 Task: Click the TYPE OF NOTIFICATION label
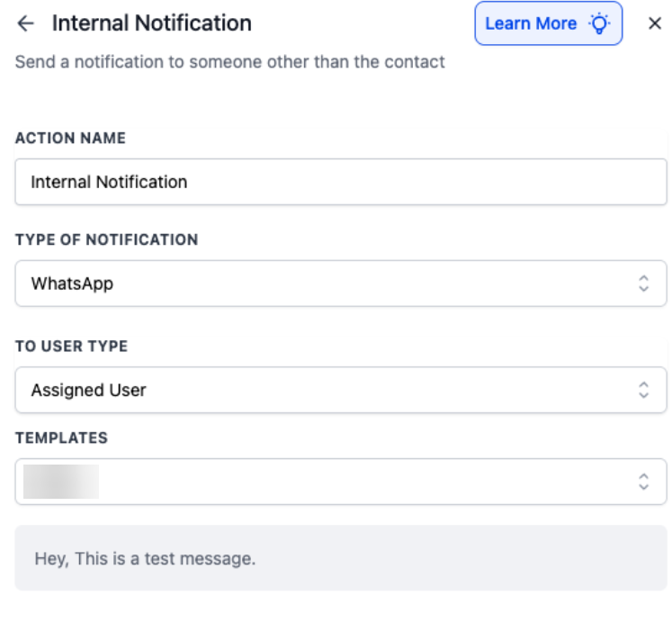click(x=106, y=240)
